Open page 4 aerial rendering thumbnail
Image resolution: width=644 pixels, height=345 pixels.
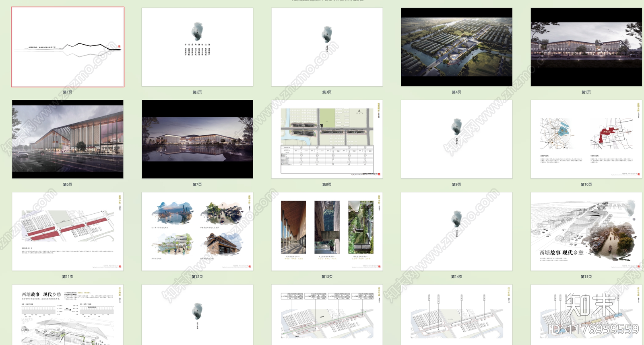coord(456,47)
